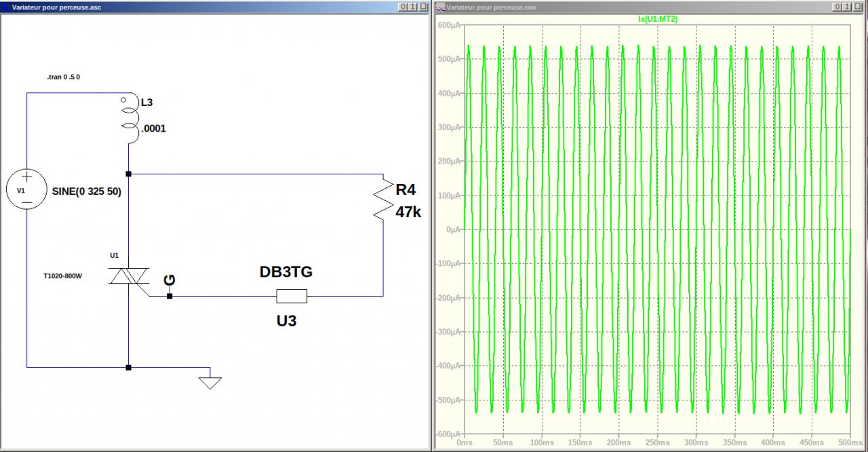This screenshot has width=868, height=452.
Task: Select the 500µA y-axis label
Action: [x=449, y=59]
